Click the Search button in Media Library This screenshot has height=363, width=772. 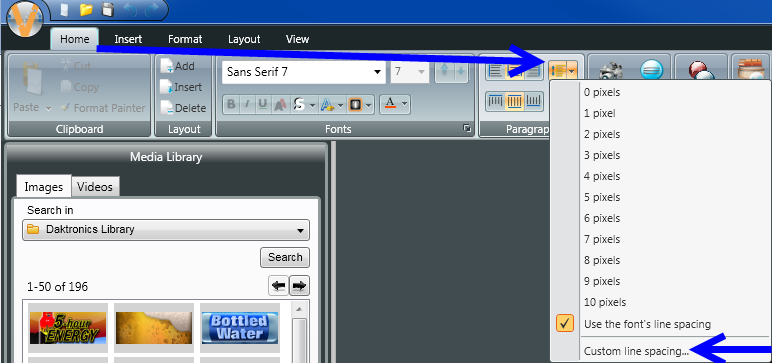point(285,257)
